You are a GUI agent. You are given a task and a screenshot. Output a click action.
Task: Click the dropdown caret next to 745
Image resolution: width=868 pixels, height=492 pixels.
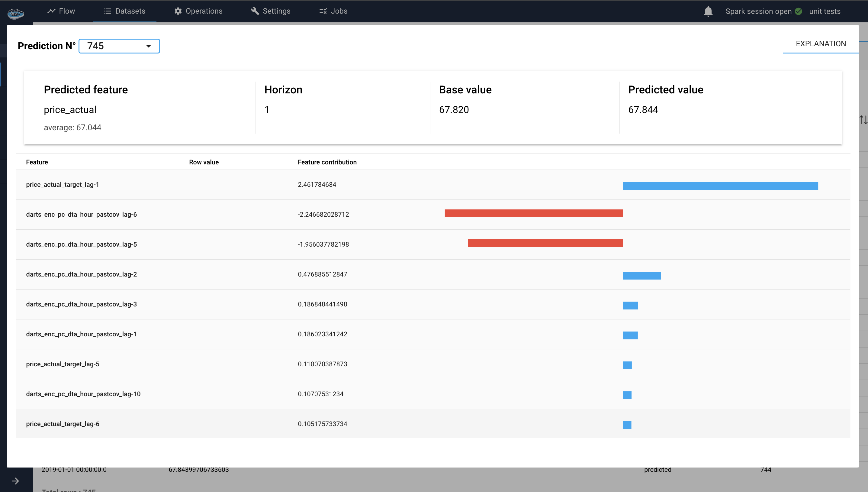point(148,46)
